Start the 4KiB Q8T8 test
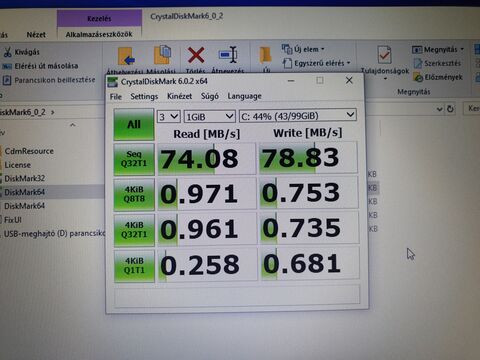 (134, 195)
